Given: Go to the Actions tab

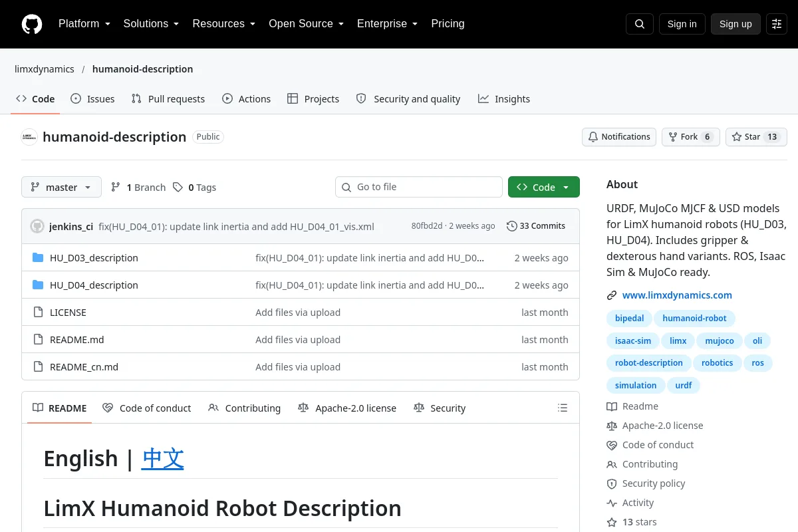Looking at the screenshot, I should pyautogui.click(x=246, y=98).
